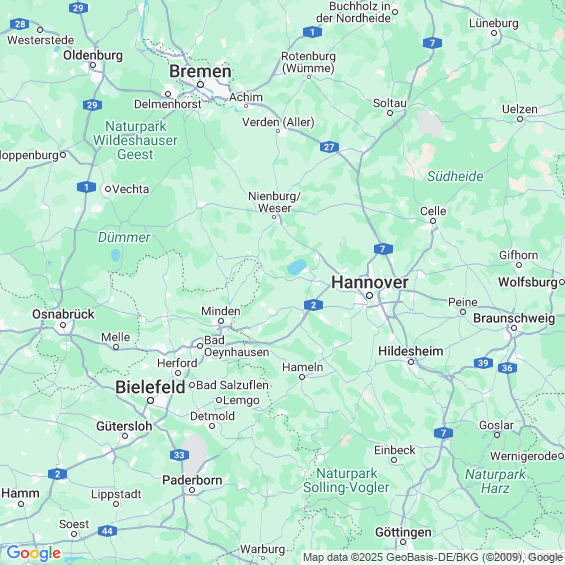Select the Hannover city marker
The image size is (565, 565).
click(369, 295)
